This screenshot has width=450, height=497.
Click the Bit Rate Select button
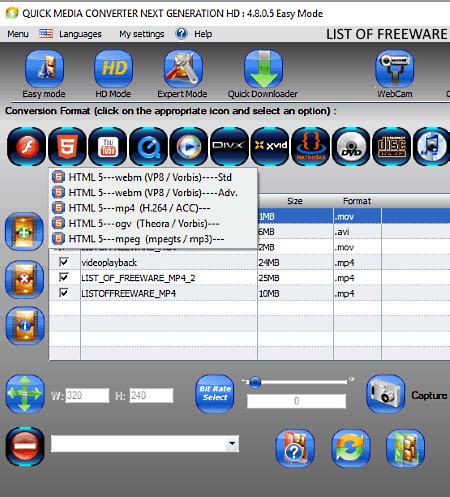[x=215, y=394]
